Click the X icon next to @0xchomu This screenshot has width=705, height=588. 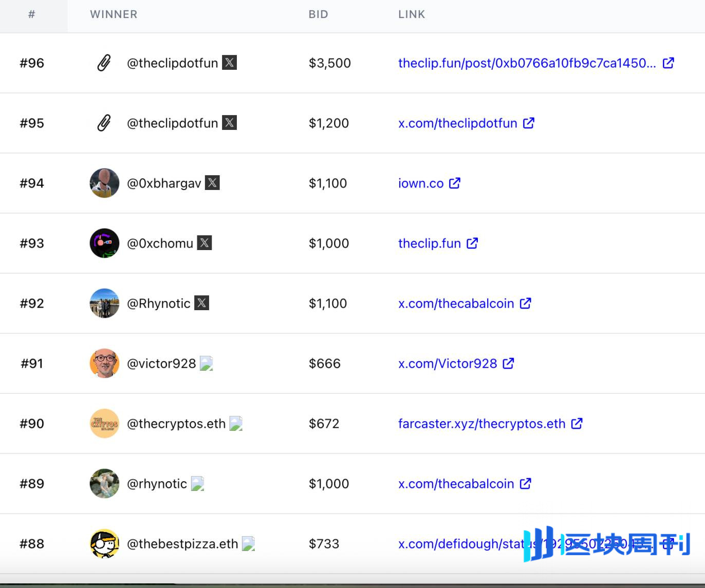[205, 243]
